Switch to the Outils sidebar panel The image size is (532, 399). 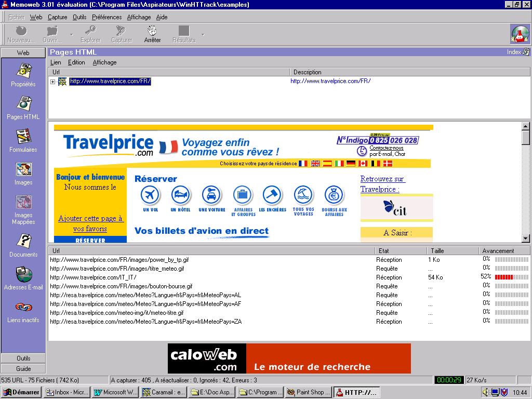(23, 358)
